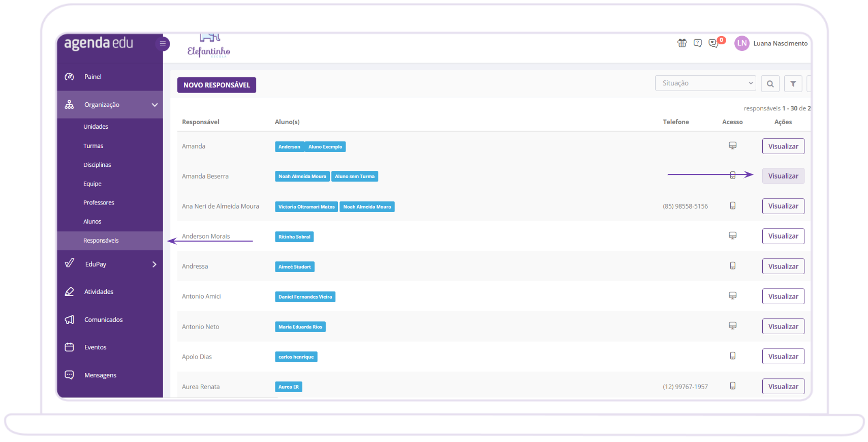Viewport: 868px width, 442px height.
Task: Collapse the Organização menu chevron
Action: [154, 105]
